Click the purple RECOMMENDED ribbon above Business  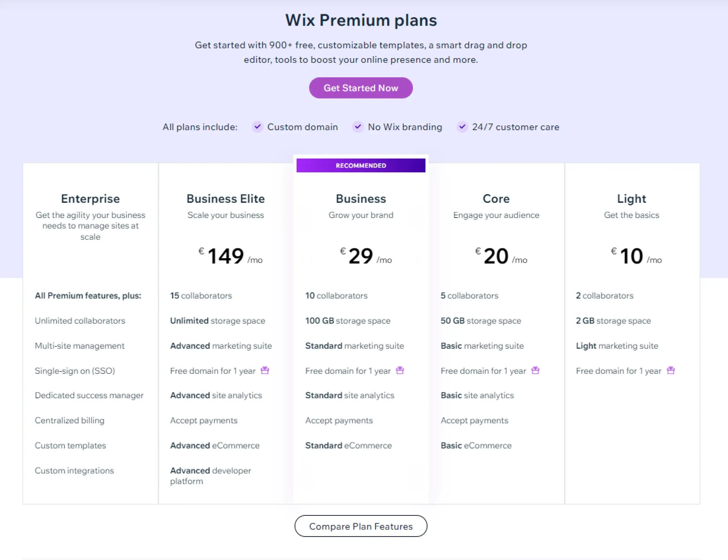point(361,165)
